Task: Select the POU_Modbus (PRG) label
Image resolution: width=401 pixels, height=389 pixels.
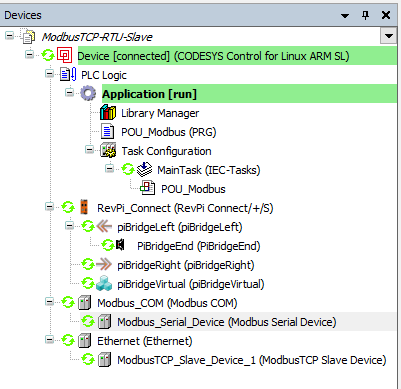Action: click(x=169, y=132)
